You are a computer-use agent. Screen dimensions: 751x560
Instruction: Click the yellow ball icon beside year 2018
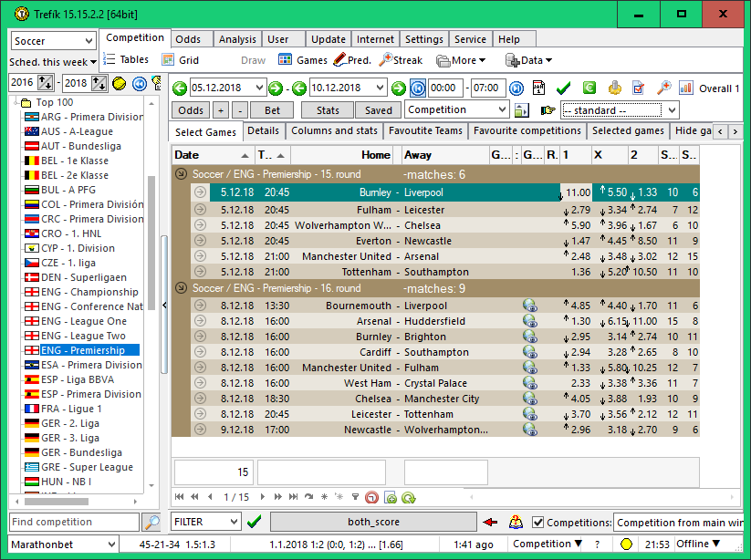[x=120, y=83]
